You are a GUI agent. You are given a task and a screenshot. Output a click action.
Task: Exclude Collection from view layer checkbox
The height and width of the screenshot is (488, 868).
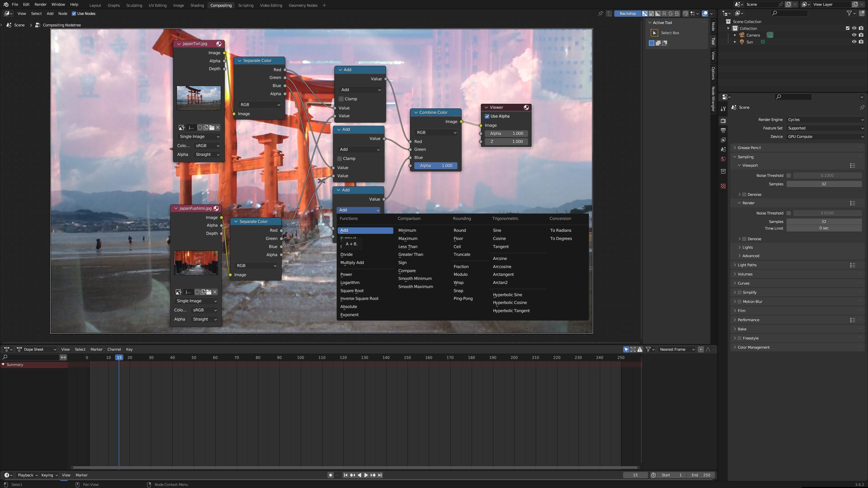848,28
